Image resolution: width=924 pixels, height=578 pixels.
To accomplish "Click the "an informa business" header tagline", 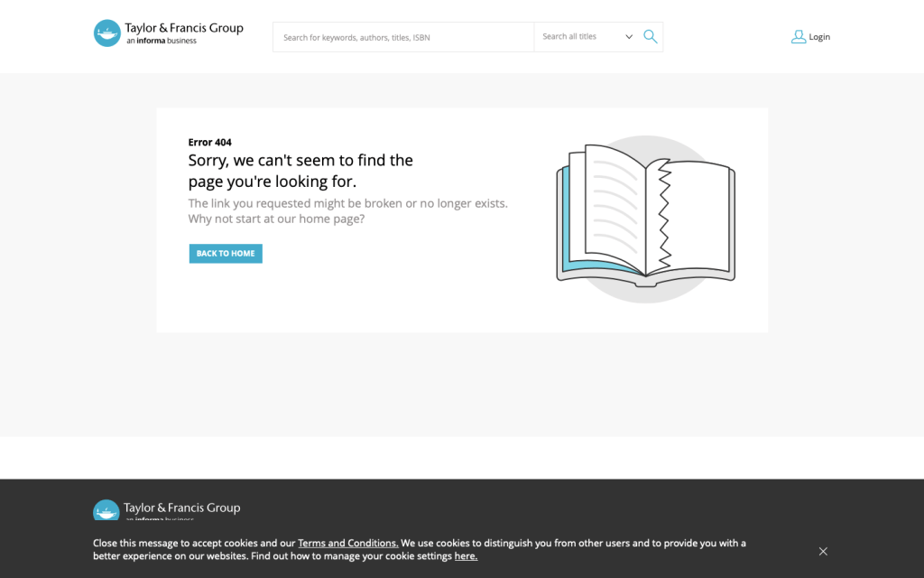I will 161,42.
